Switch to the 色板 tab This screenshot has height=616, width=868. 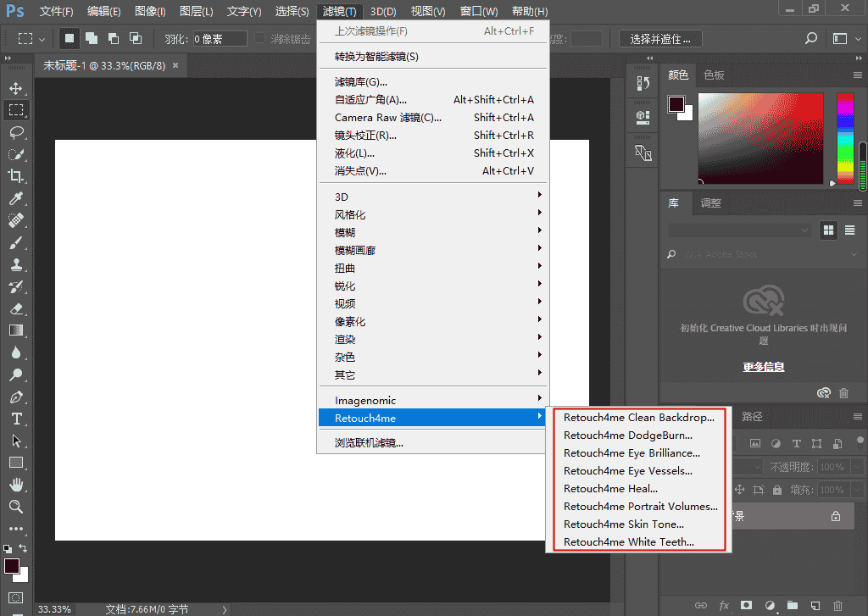pos(714,75)
